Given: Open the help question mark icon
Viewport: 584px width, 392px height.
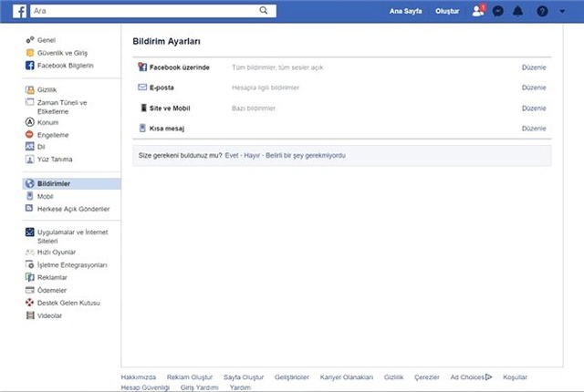Looking at the screenshot, I should pyautogui.click(x=542, y=11).
